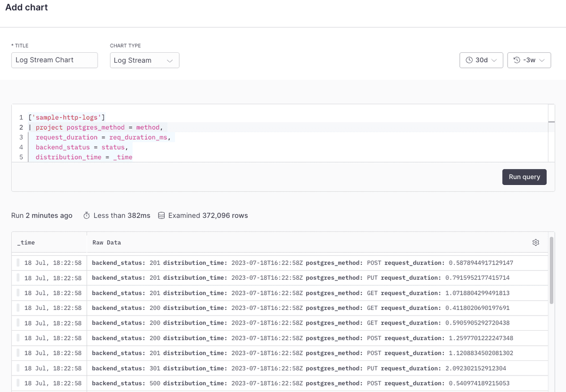Click the expander handle on the 500 status row

pyautogui.click(x=17, y=383)
